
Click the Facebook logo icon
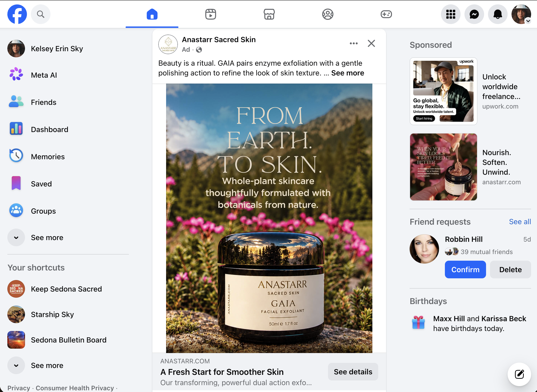[x=17, y=14]
